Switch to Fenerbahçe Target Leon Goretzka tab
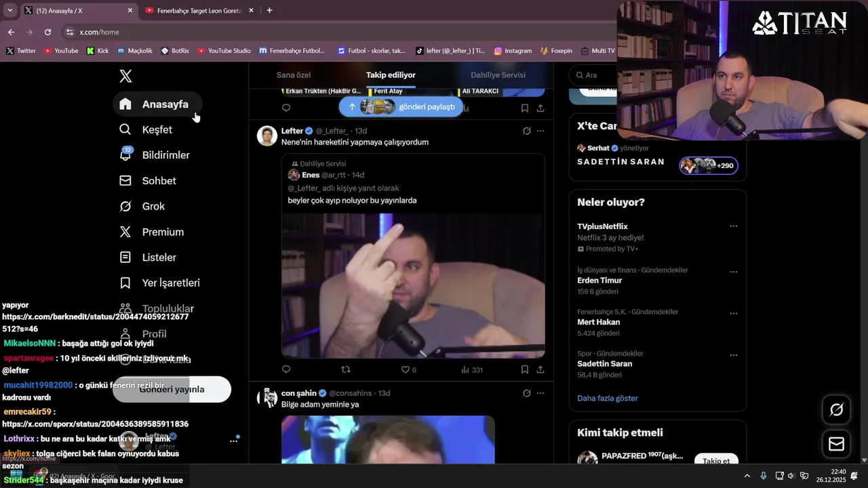Viewport: 868px width, 488px height. (x=199, y=11)
